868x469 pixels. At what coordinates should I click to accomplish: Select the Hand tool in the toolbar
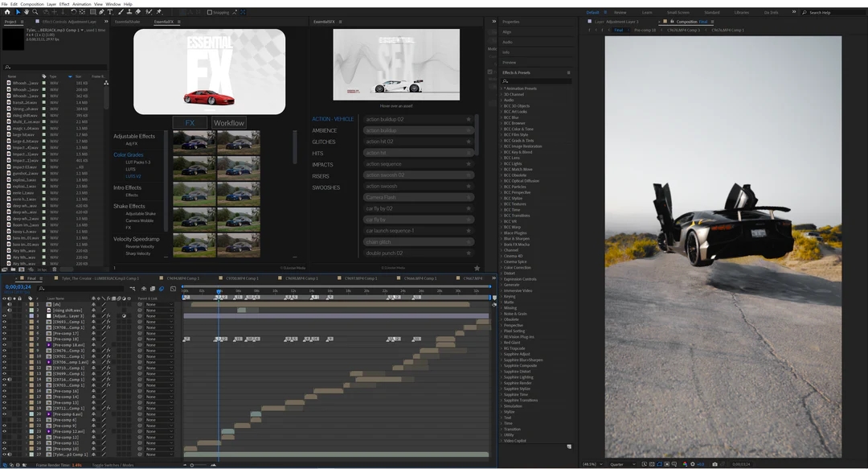27,12
